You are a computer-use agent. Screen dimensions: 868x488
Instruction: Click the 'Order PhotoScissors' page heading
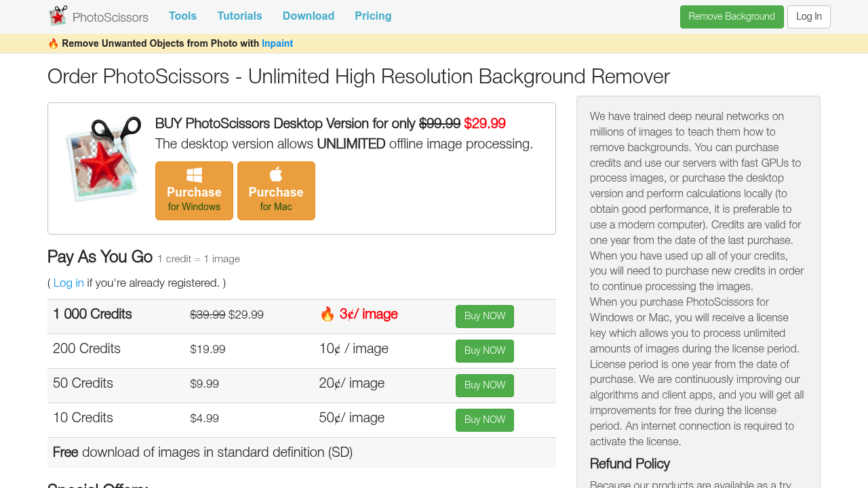pos(359,77)
